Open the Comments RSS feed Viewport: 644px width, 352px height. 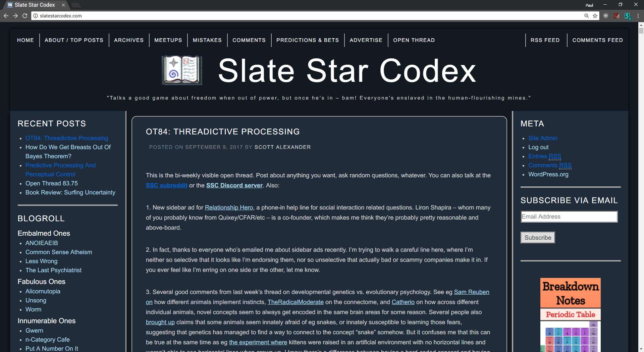coord(549,165)
